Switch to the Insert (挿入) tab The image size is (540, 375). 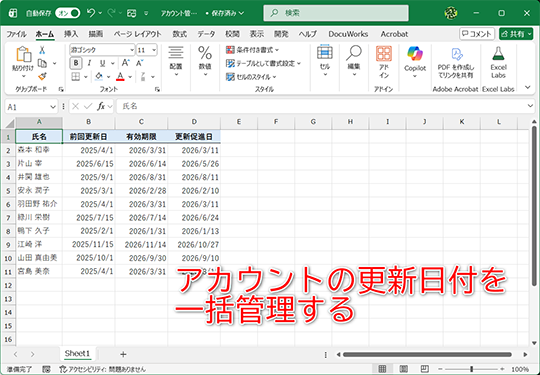[71, 34]
